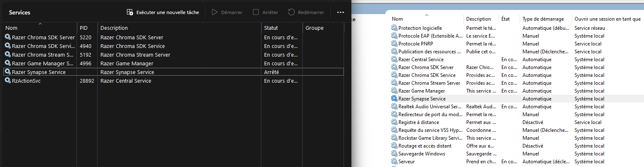Select Protocole PNRP service name
Viewport: 644px width, 167px height.
416,43
